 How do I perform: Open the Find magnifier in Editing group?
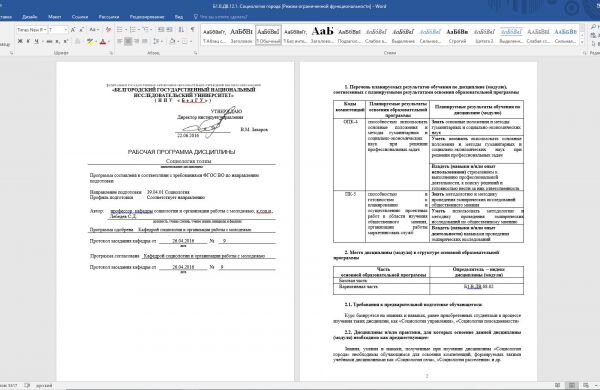tap(593, 26)
